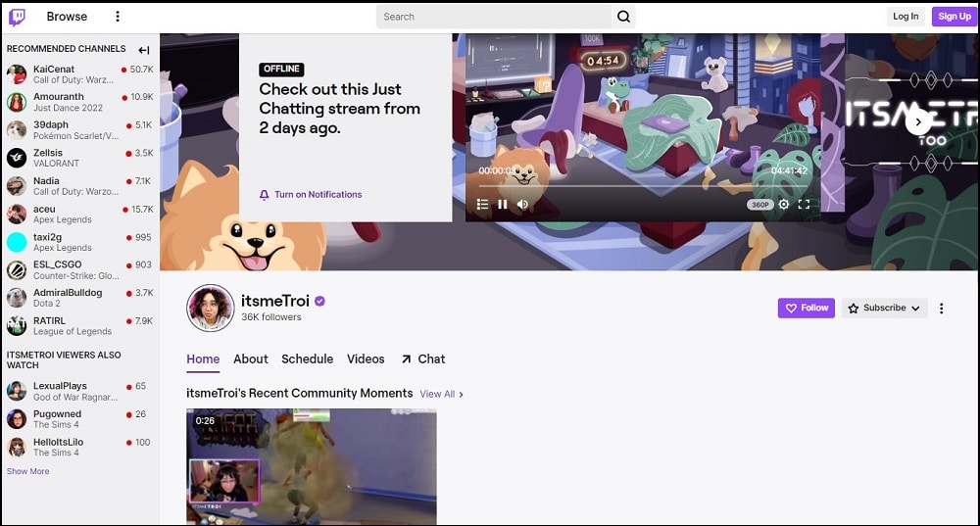This screenshot has height=526, width=980.
Task: Click the Log In button
Action: 905,17
